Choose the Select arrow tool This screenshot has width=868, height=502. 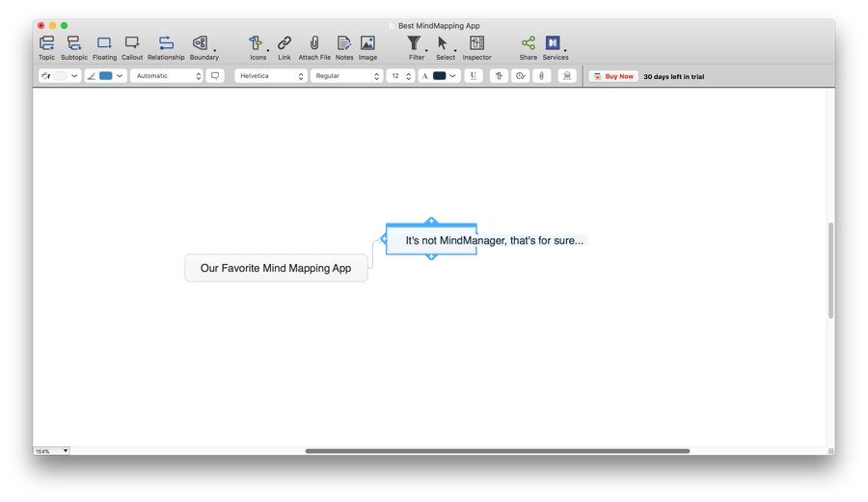(x=445, y=47)
